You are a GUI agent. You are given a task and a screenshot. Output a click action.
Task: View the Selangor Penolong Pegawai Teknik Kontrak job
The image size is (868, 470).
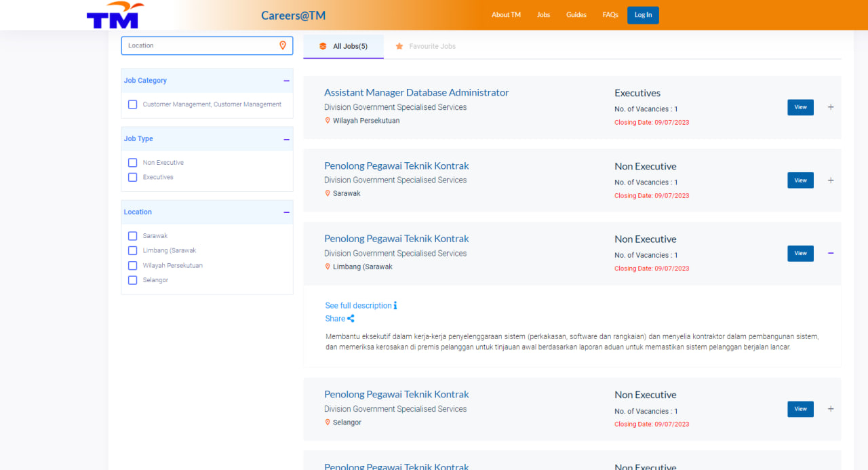[x=800, y=409]
